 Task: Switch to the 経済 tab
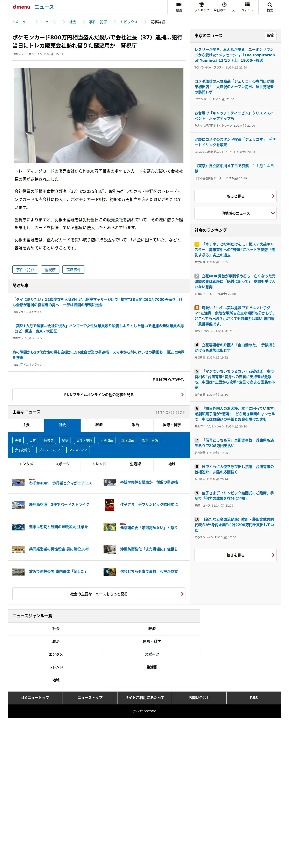pos(99,425)
